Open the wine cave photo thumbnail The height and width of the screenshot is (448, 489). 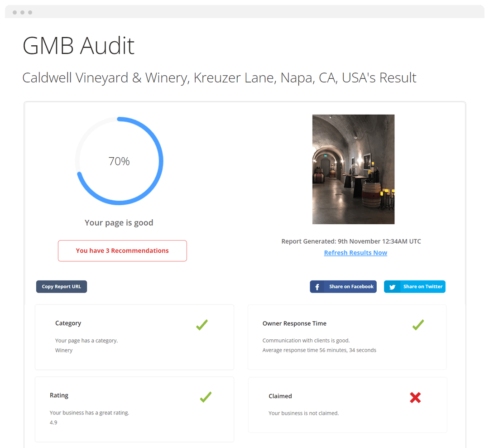point(353,169)
